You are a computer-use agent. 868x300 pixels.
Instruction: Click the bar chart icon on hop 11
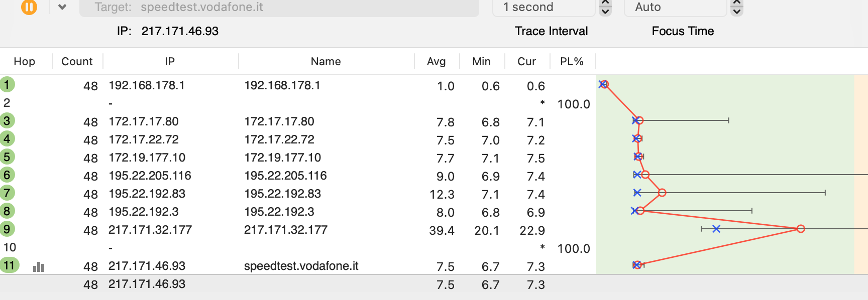[x=39, y=267]
